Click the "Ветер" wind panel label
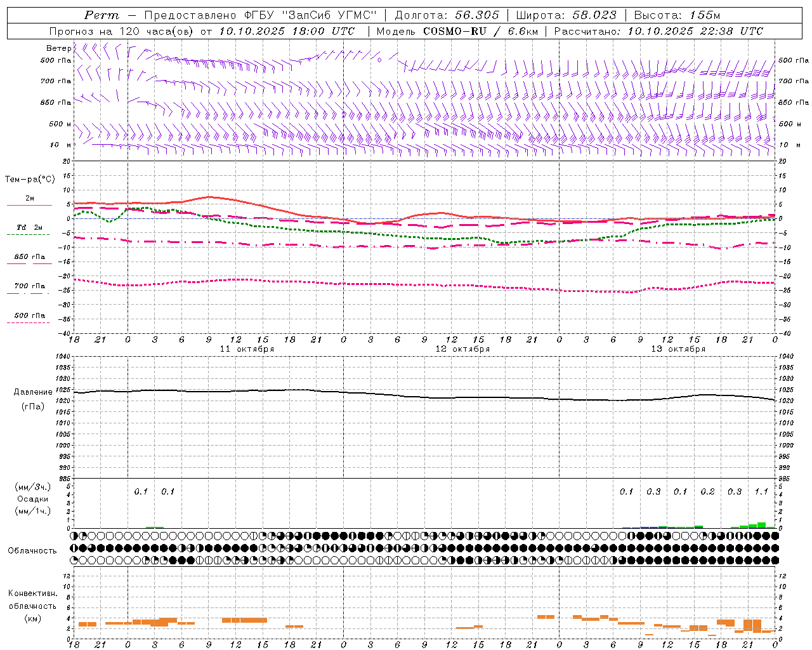 point(58,48)
